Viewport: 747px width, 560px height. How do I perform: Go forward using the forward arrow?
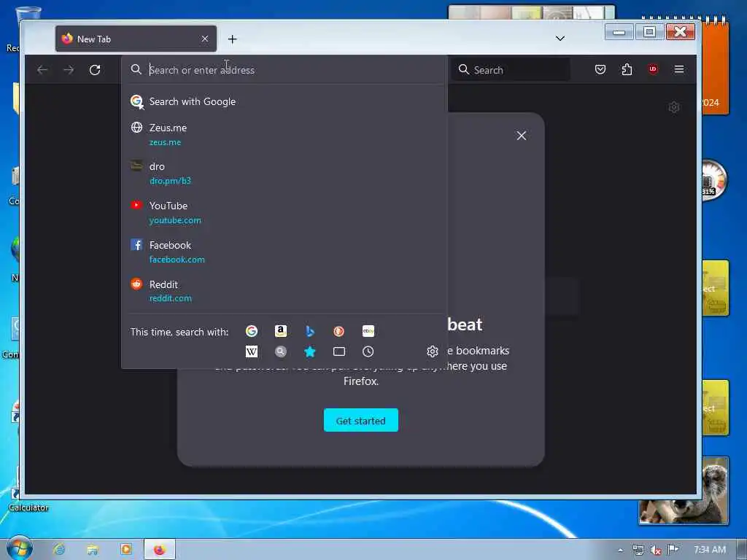click(69, 70)
